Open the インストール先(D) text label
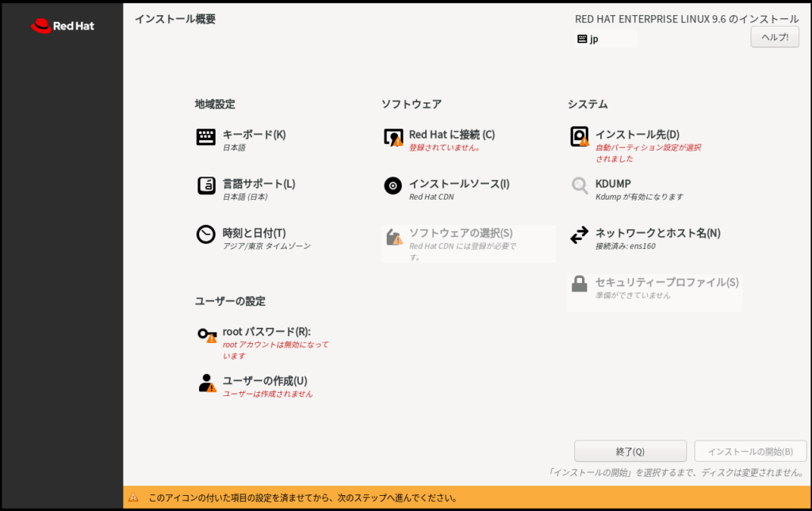Screen dimensions: 812x511 coord(637,135)
